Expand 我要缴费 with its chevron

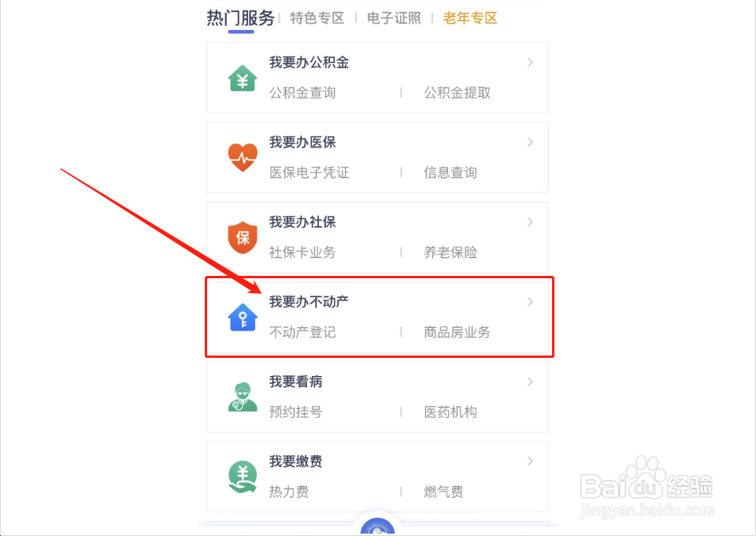(x=530, y=461)
